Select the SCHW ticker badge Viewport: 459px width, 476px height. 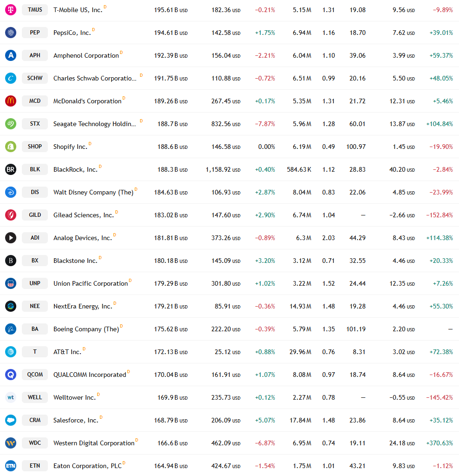(35, 78)
